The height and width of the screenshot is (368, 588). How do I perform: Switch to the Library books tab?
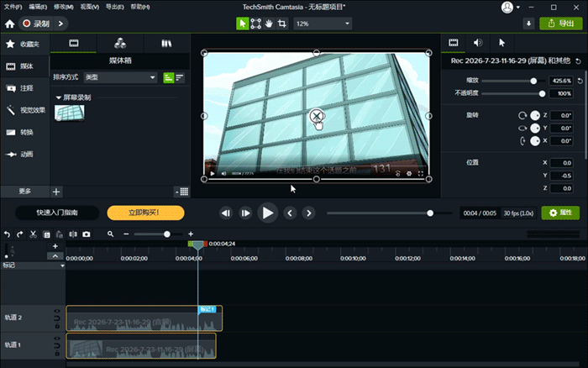166,44
